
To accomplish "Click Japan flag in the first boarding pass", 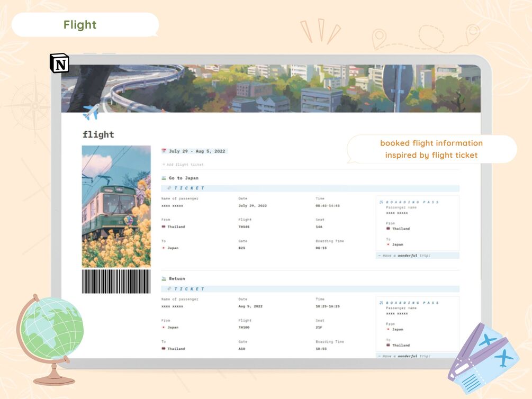I will (388, 244).
